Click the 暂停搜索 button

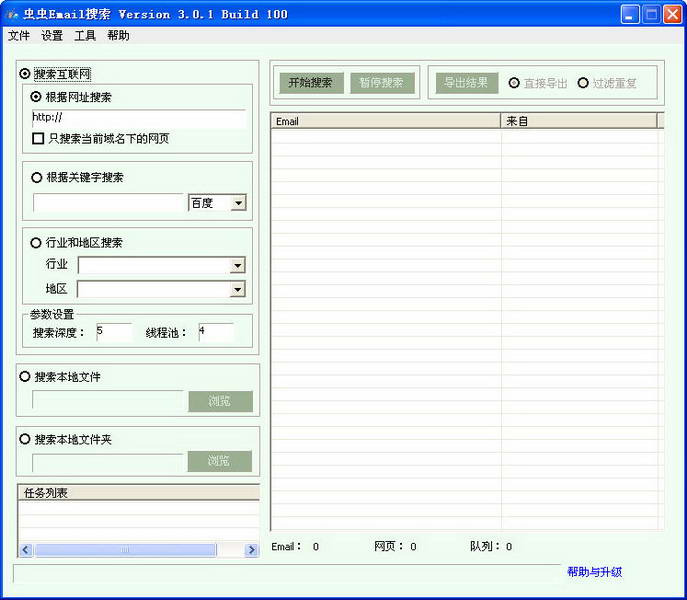[x=382, y=82]
